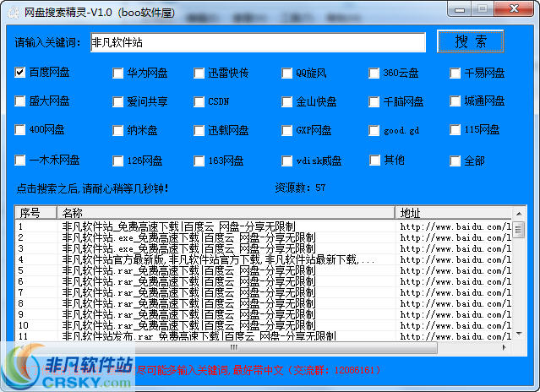Enable the 华为网盘 checkbox

tap(117, 73)
